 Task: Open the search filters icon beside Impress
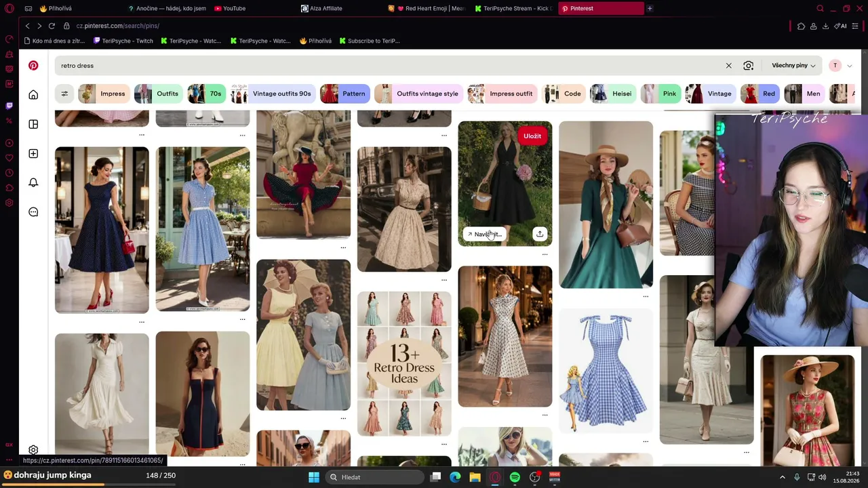coord(64,94)
